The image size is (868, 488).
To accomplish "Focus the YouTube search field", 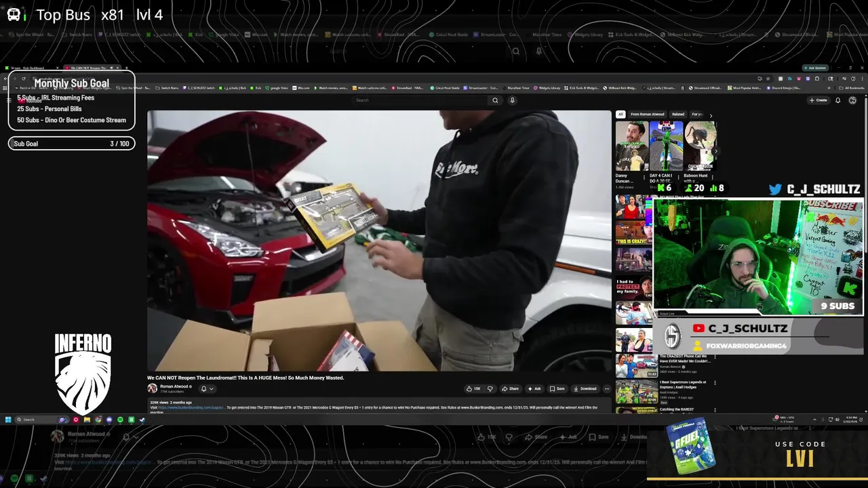I will pos(420,100).
